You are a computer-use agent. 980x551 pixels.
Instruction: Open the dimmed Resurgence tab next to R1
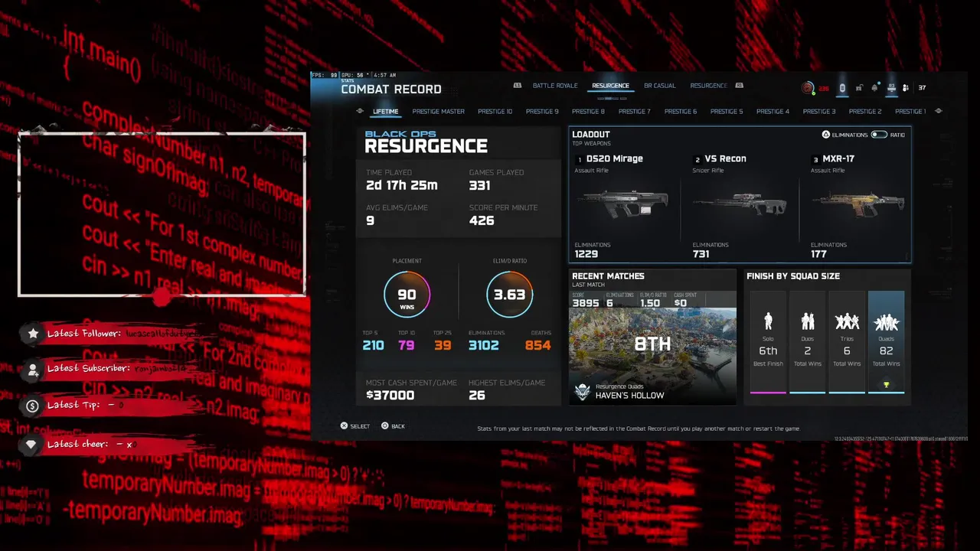709,86
